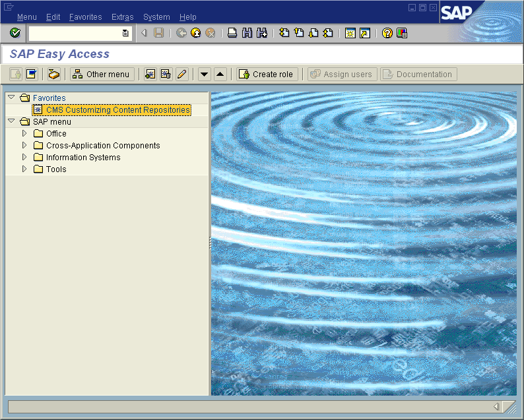Expand the Information Systems folder

tap(24, 158)
